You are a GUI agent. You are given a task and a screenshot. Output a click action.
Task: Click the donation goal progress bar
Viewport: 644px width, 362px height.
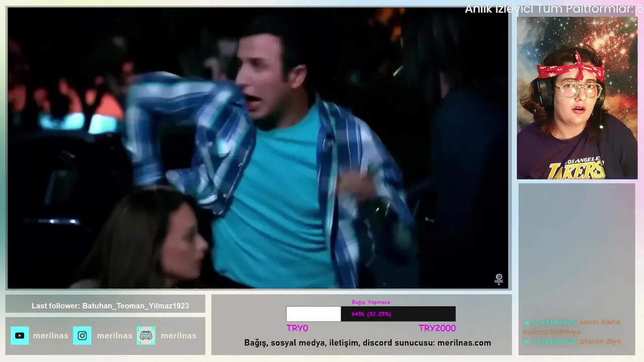click(x=371, y=314)
